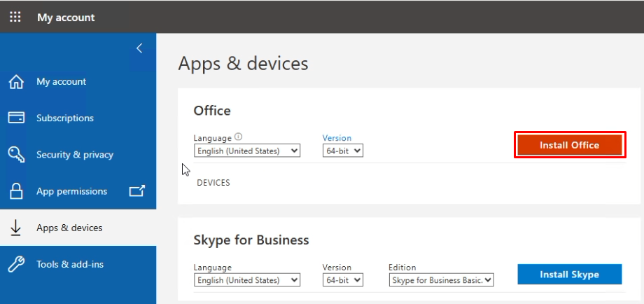Click the info icon next to Office Language
The height and width of the screenshot is (304, 644).
(x=238, y=137)
